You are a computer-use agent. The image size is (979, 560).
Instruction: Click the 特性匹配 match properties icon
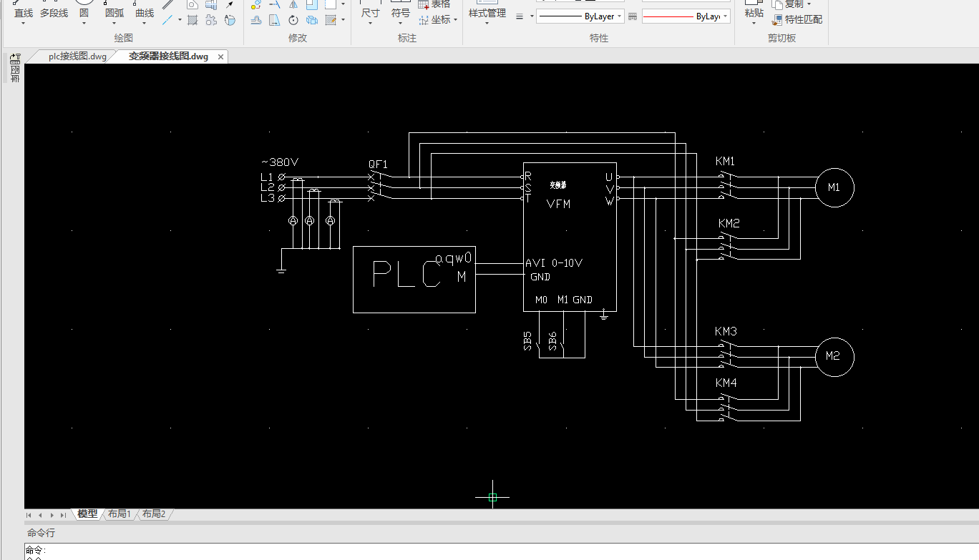click(x=778, y=20)
